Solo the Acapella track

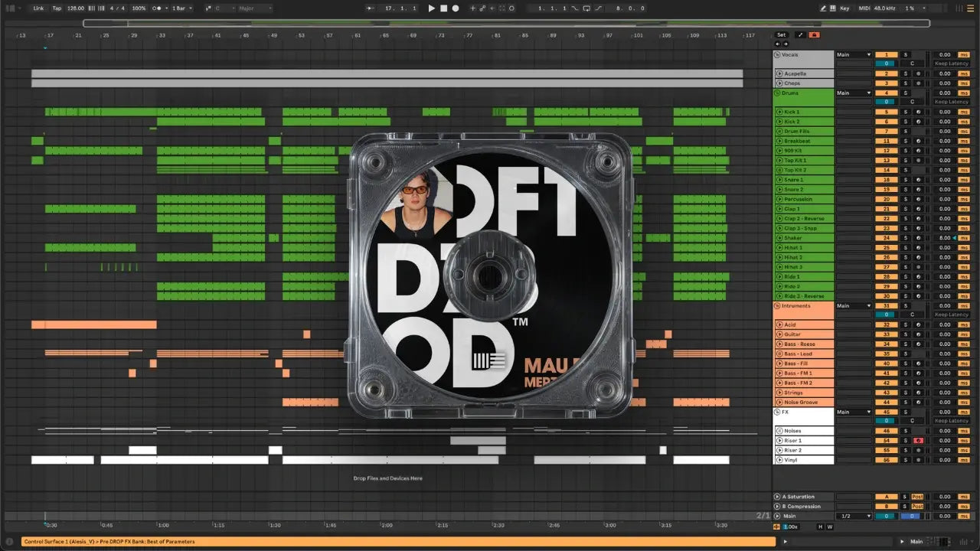click(x=905, y=73)
